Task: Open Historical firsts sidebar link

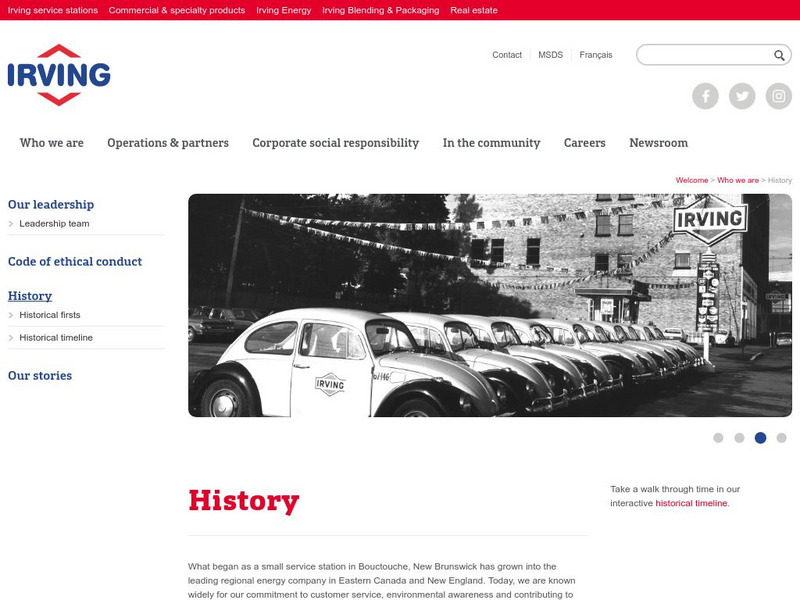Action: pyautogui.click(x=49, y=315)
